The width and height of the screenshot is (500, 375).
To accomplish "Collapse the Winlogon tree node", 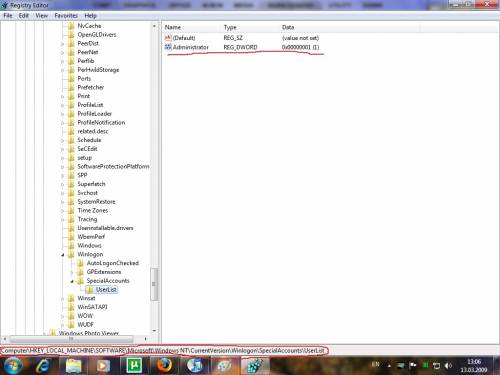I will (x=63, y=255).
